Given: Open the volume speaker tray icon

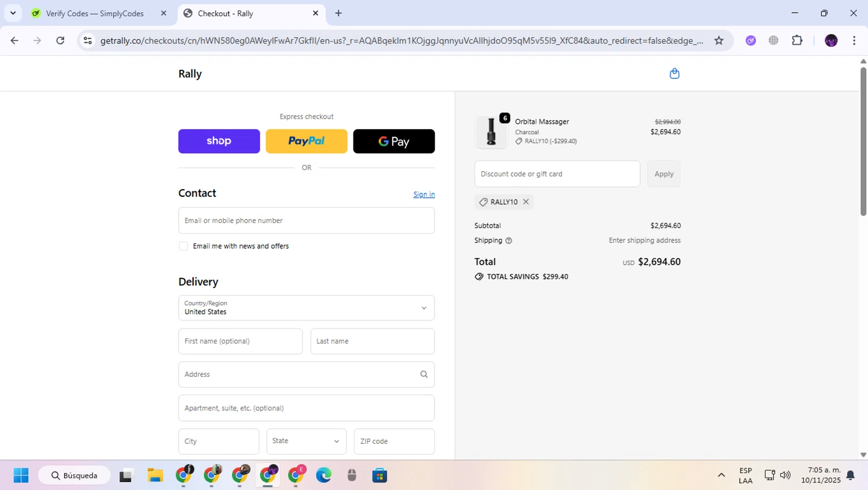Looking at the screenshot, I should pos(785,476).
